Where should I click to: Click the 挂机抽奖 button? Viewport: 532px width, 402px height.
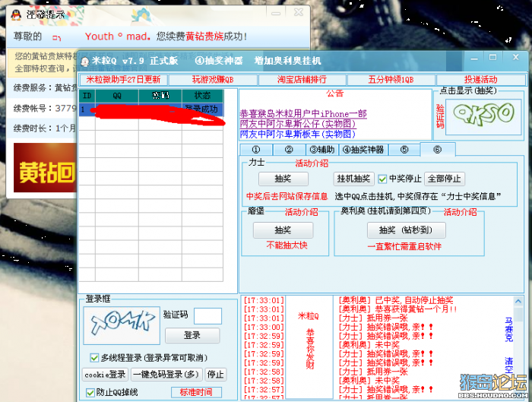353,179
